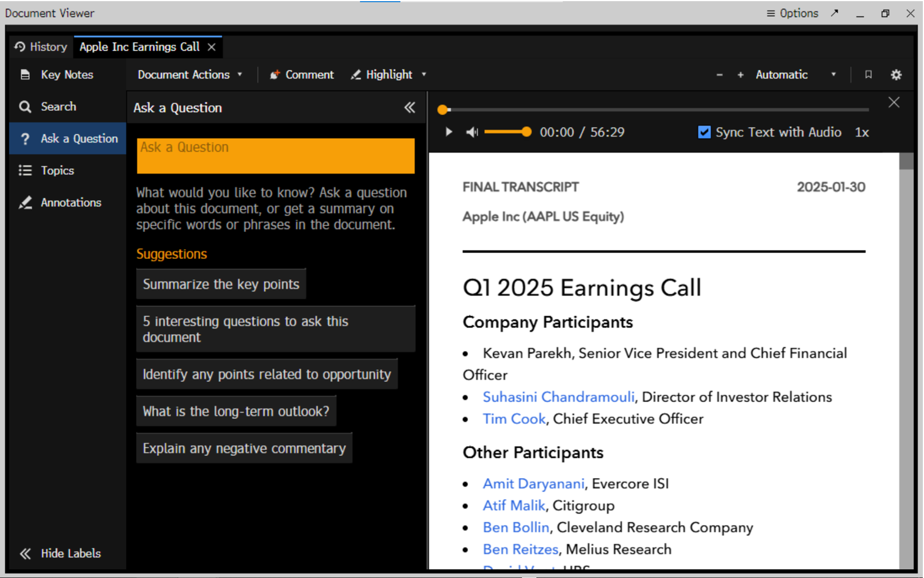Click the Search magnifier icon

(x=25, y=106)
